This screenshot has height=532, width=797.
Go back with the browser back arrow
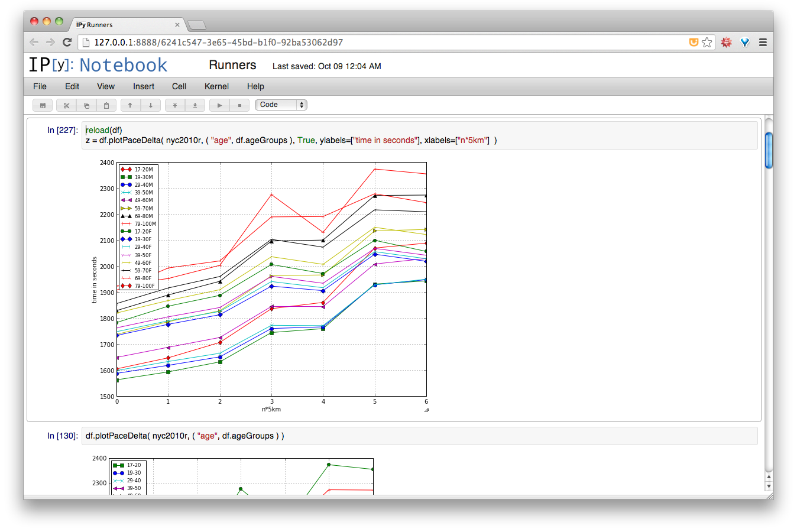point(34,42)
